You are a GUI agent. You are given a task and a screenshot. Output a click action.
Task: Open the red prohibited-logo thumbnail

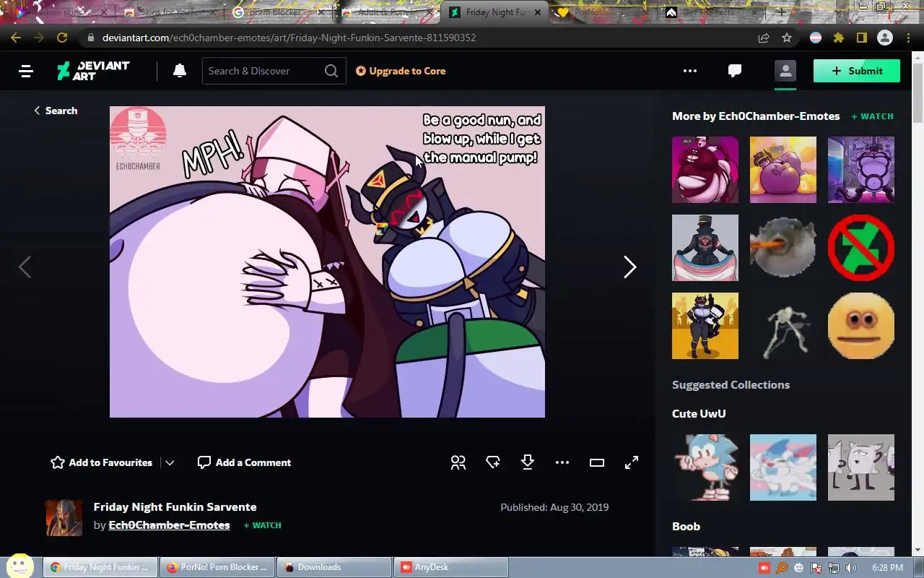point(861,248)
